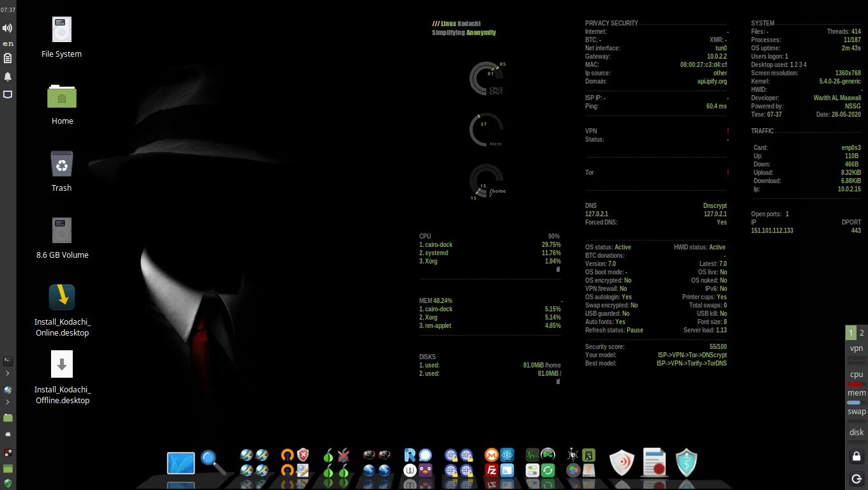Image resolution: width=868 pixels, height=490 pixels.
Task: Click the 'Warith AL Maawali' developer name
Action: click(837, 98)
